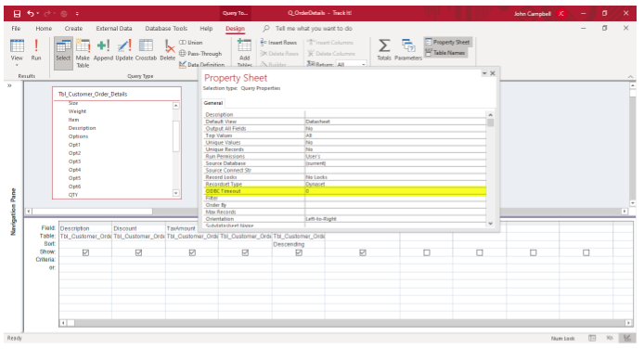This screenshot has height=349, width=644.
Task: Click the Record Locks property row
Action: coord(345,177)
